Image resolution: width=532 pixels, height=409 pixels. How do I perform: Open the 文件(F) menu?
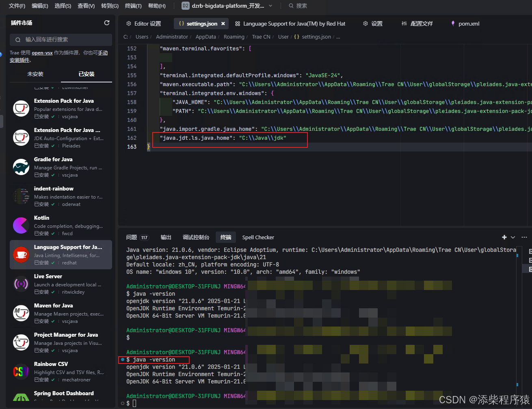17,6
